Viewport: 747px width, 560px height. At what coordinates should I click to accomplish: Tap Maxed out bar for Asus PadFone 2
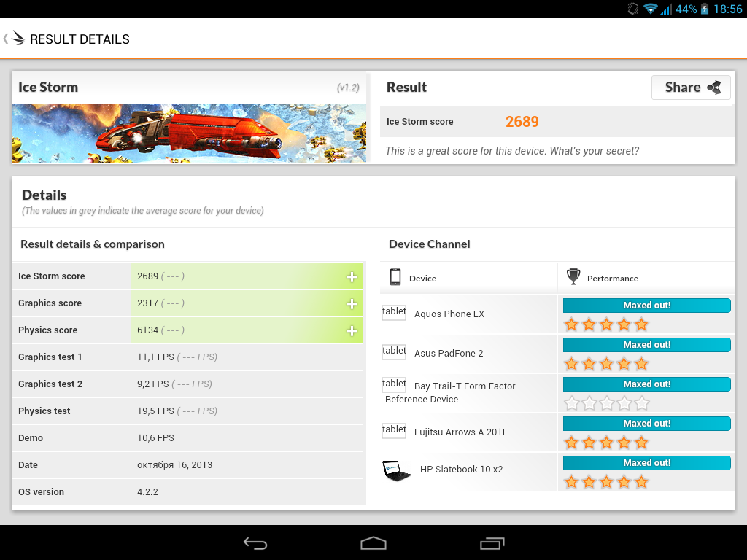[646, 345]
